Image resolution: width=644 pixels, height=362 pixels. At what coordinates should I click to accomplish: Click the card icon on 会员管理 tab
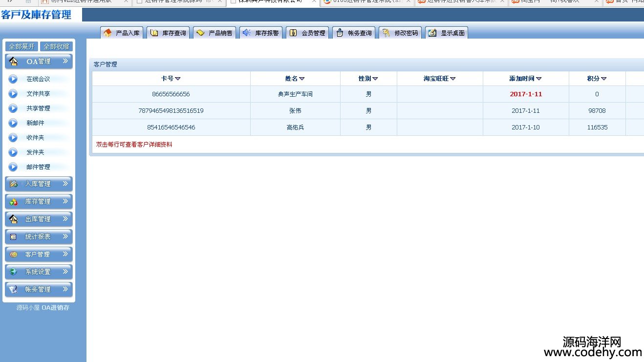coord(293,33)
